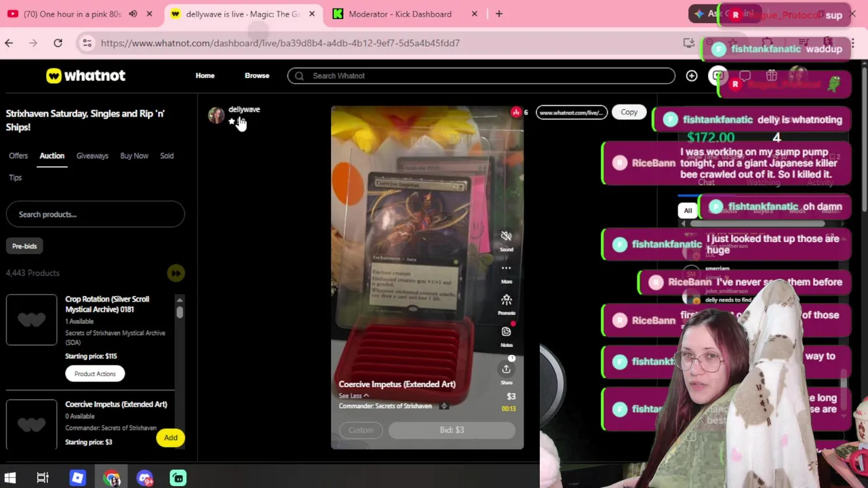Open Chrome from taskbar

pos(112,479)
